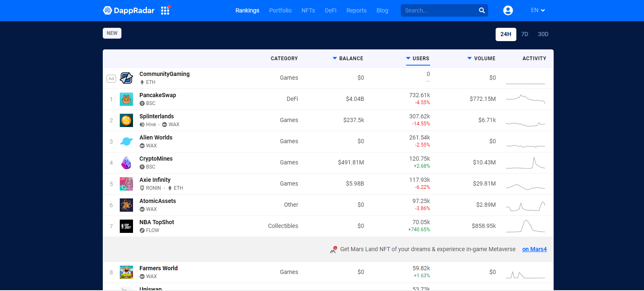Sort the table by BALANCE

pos(348,59)
